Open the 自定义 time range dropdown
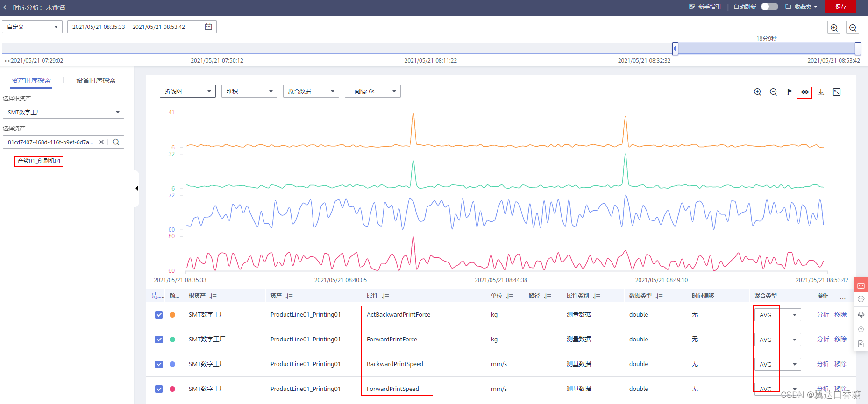Image resolution: width=868 pixels, height=404 pixels. [x=32, y=27]
